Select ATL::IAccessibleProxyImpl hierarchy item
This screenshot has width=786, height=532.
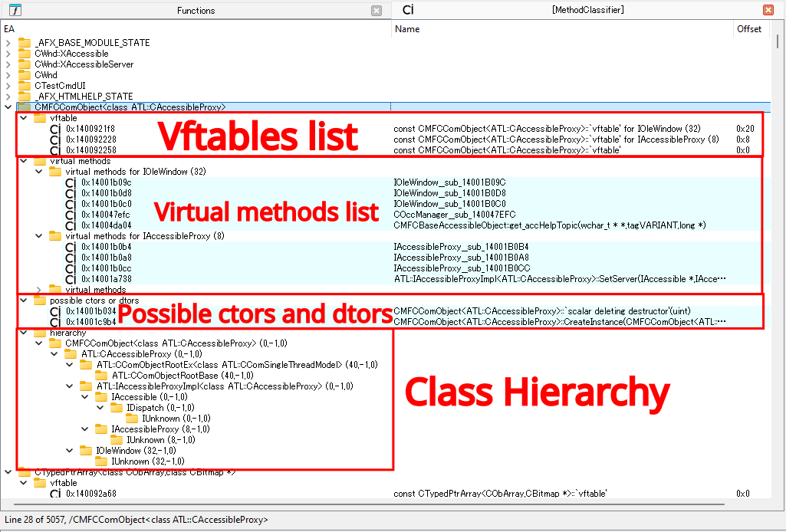[x=225, y=386]
